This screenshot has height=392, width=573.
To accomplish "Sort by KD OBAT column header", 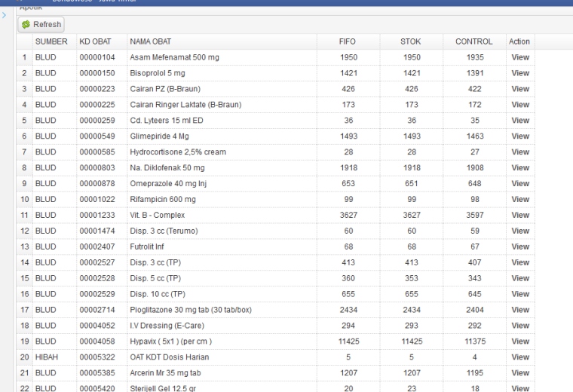I will [x=96, y=41].
